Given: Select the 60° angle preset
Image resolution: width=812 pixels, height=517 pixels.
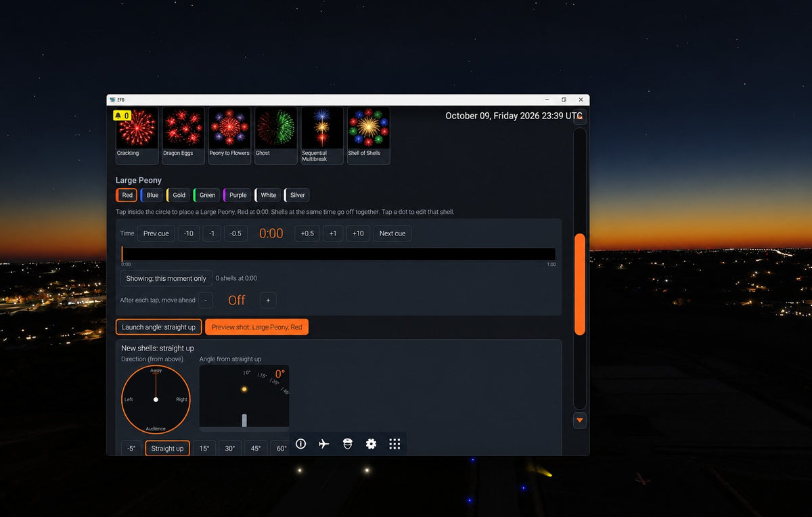Looking at the screenshot, I should [280, 448].
